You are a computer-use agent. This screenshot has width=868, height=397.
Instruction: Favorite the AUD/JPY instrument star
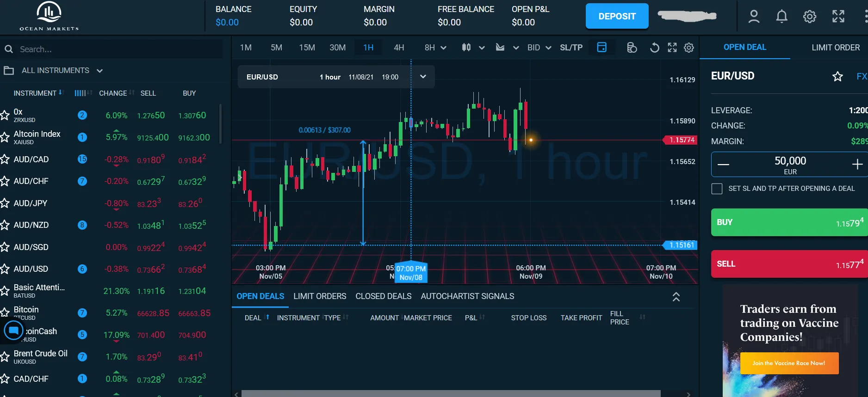click(5, 203)
